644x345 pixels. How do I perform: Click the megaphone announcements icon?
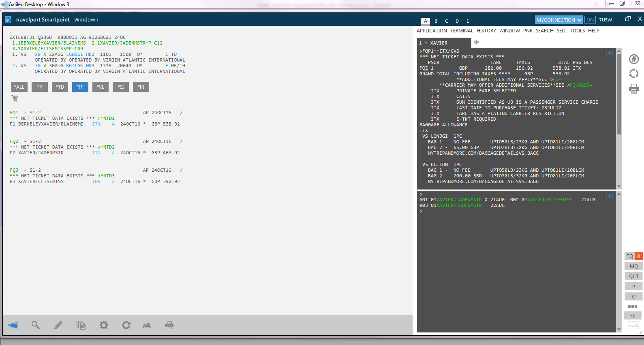tap(13, 325)
